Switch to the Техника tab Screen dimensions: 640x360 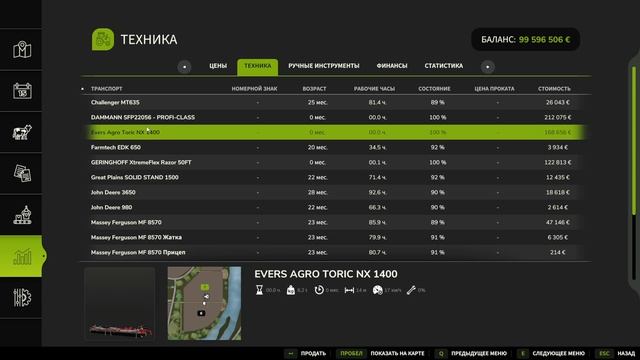coord(258,67)
